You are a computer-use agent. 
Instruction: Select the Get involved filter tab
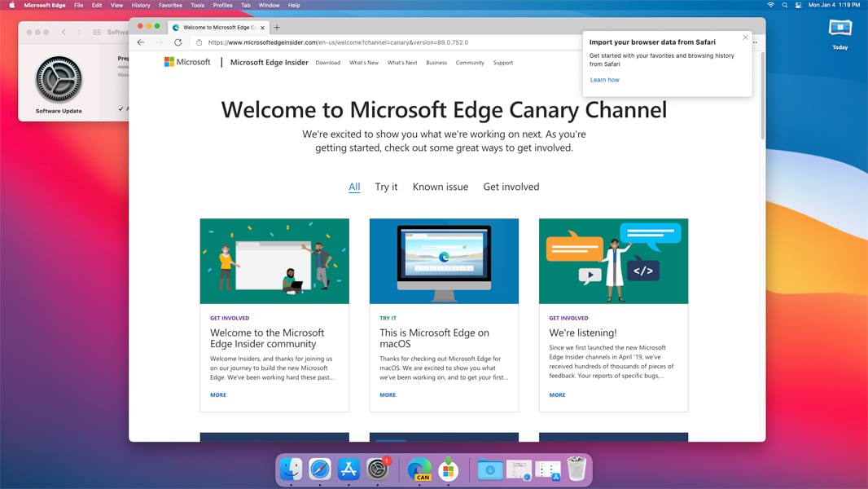[511, 187]
